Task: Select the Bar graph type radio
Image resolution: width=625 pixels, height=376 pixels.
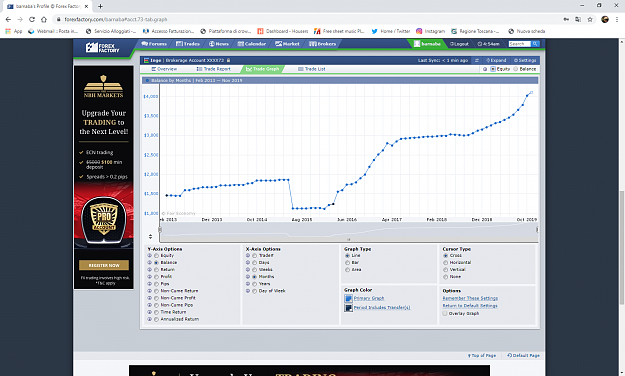Action: (347, 263)
